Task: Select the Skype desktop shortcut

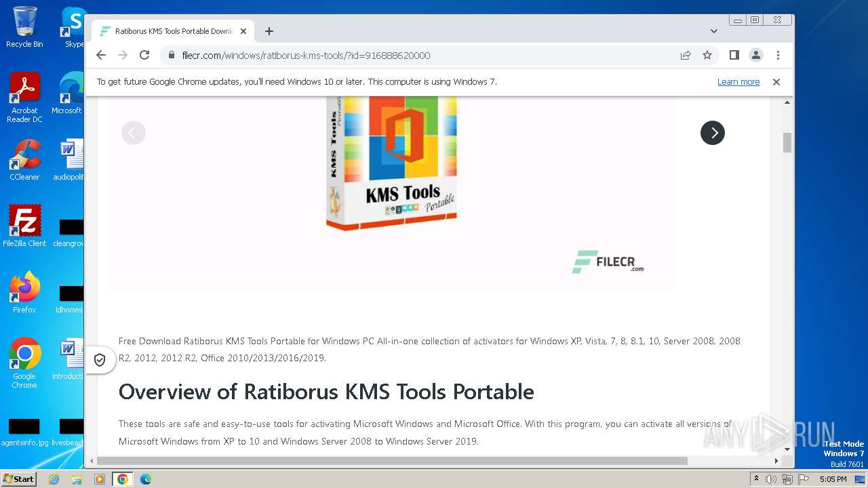Action: 73,27
